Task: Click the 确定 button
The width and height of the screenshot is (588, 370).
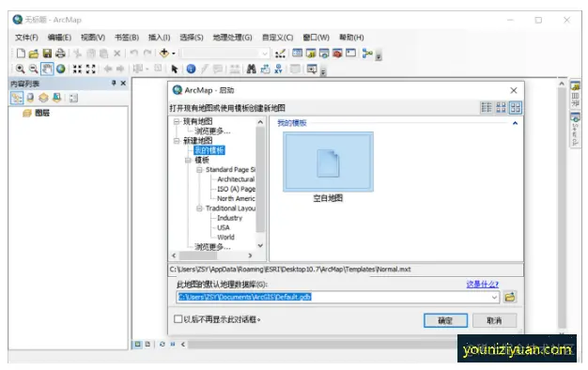Action: [445, 320]
